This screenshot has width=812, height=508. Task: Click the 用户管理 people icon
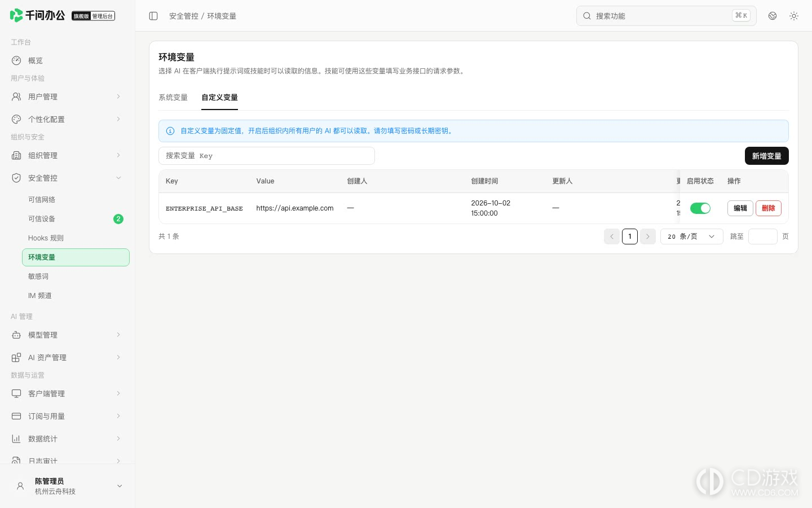click(16, 97)
